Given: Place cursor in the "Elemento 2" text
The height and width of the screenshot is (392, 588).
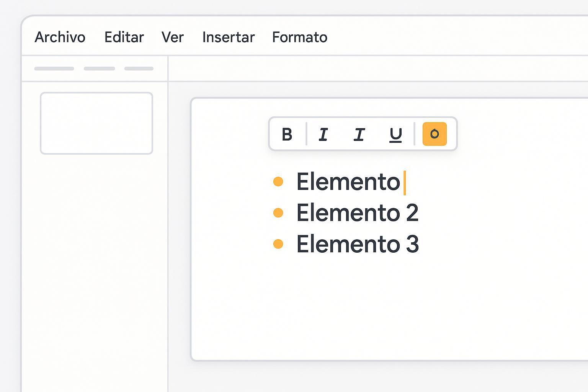Looking at the screenshot, I should coord(357,213).
